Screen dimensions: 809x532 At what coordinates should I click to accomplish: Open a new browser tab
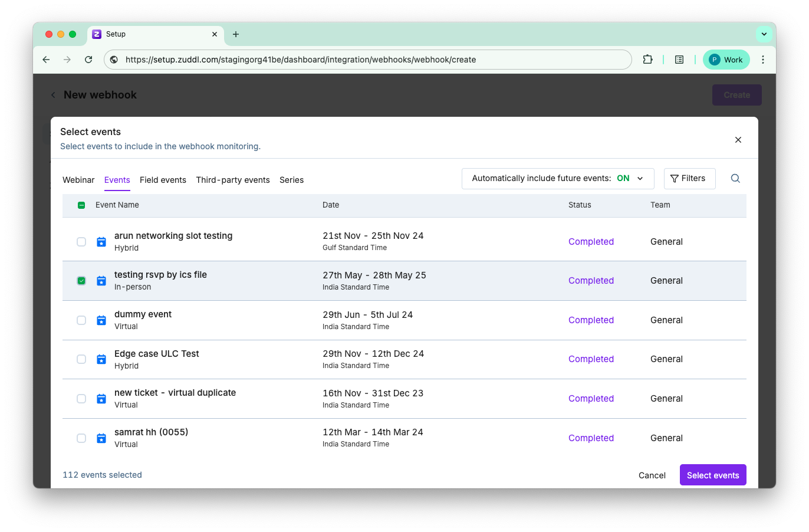(236, 34)
